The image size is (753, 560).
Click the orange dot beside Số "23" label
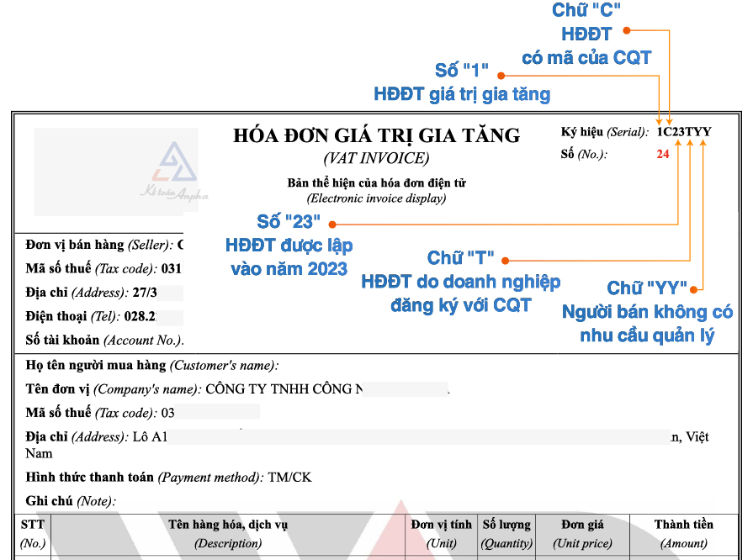click(331, 225)
